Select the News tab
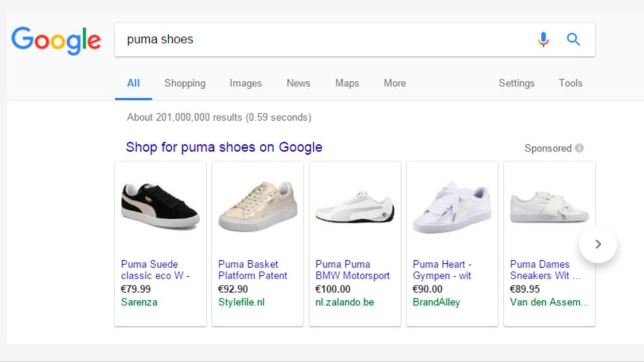The image size is (644, 362). 297,83
